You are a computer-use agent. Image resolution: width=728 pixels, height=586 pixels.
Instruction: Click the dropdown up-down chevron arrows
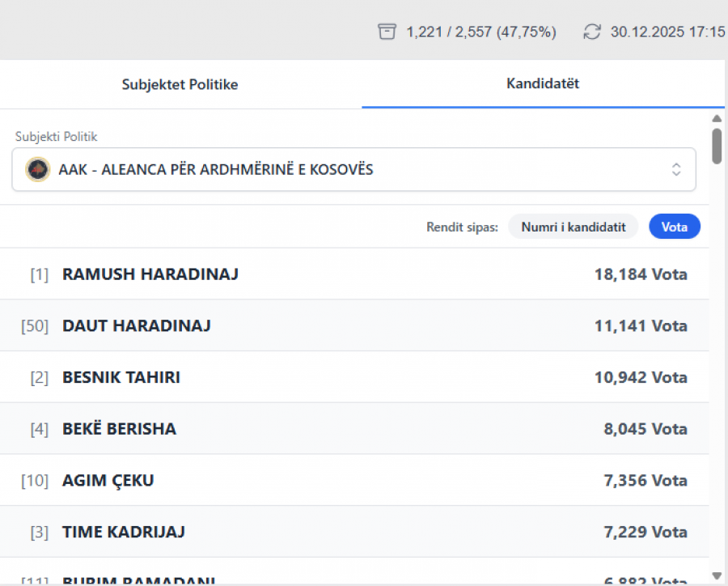click(x=676, y=169)
